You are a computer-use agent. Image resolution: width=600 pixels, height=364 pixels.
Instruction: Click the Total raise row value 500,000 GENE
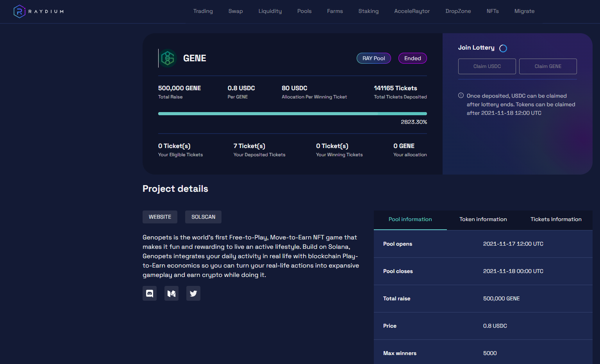[501, 298]
